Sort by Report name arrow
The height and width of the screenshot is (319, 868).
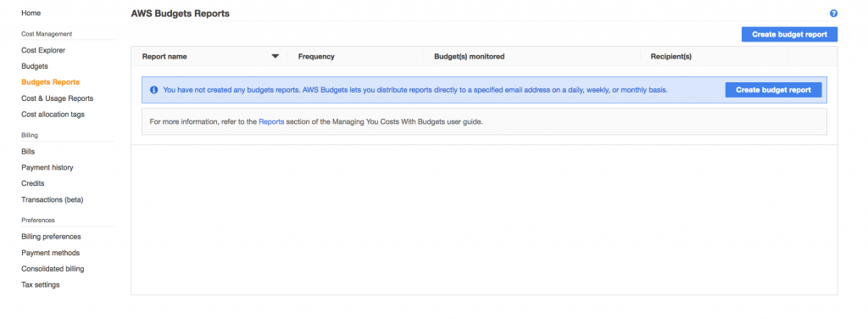pos(275,57)
